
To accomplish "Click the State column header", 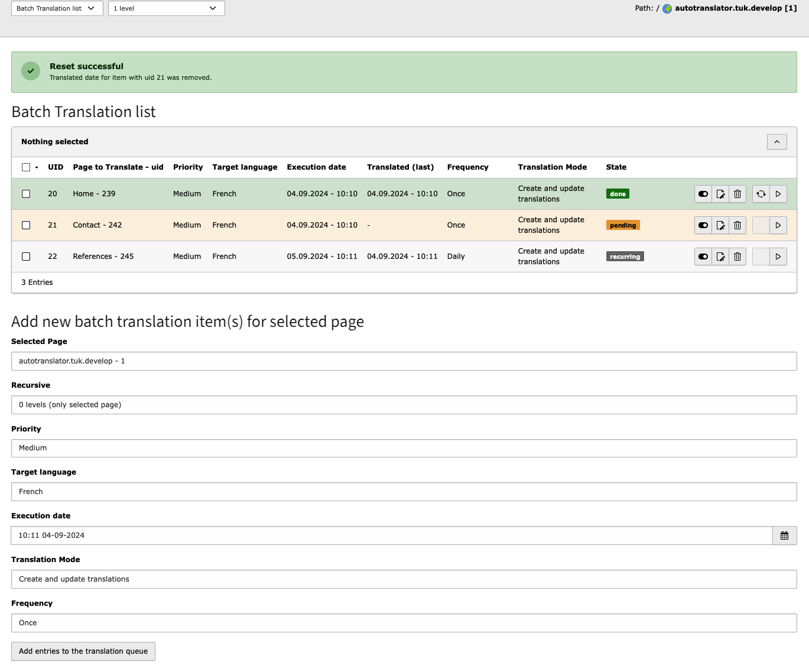I will tap(616, 167).
